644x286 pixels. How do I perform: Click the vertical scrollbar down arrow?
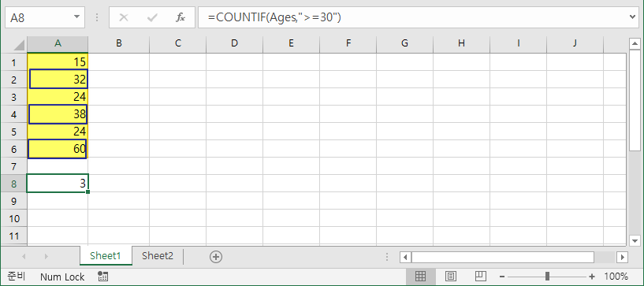click(635, 241)
